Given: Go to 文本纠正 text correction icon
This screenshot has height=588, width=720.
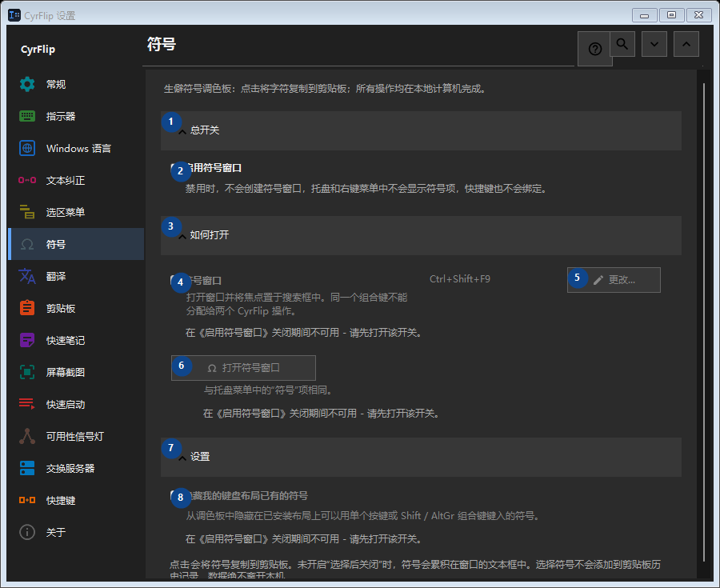Looking at the screenshot, I should (x=27, y=180).
